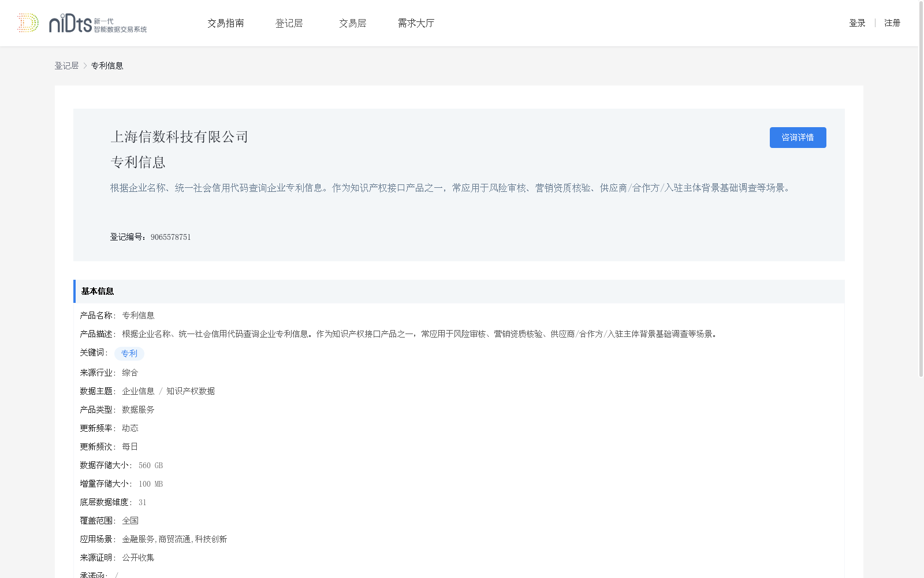Screen dimensions: 924x578
Task: Select the 专利信息 breadcrumb item
Action: point(107,66)
